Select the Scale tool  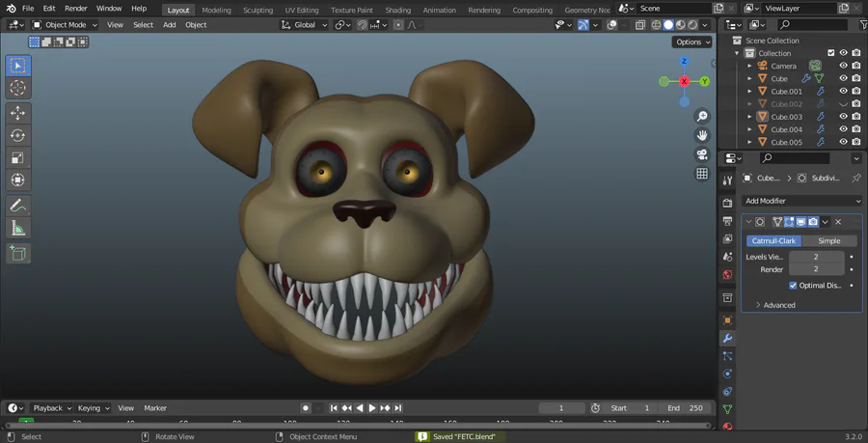(18, 157)
